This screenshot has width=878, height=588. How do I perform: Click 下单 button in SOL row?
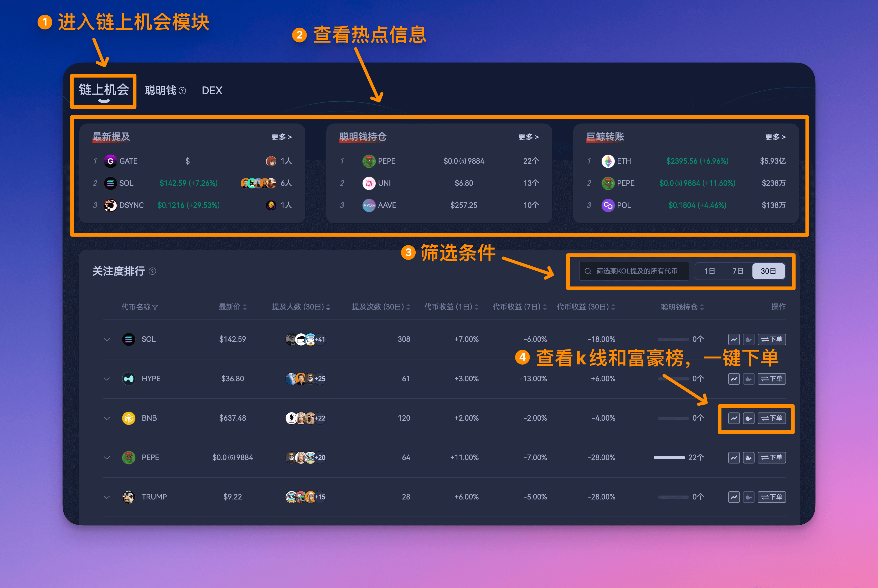pos(772,339)
